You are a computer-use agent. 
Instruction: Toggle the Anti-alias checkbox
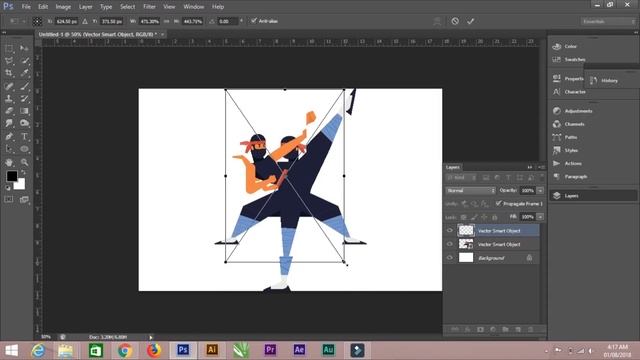(x=254, y=21)
